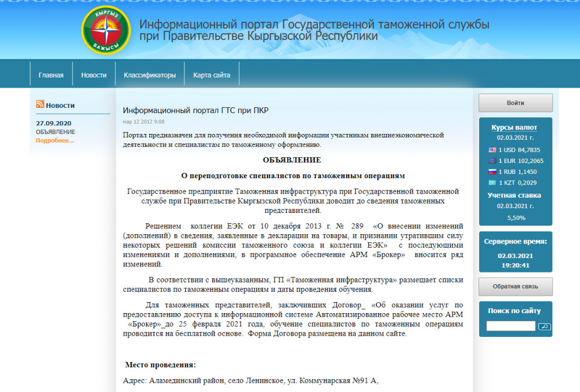Open article title Информационный портал ГТС при ПКР

(x=195, y=110)
